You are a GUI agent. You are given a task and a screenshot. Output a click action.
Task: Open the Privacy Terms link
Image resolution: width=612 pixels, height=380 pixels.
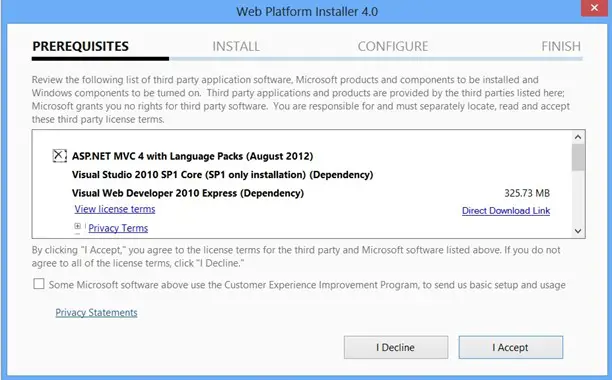tap(118, 228)
